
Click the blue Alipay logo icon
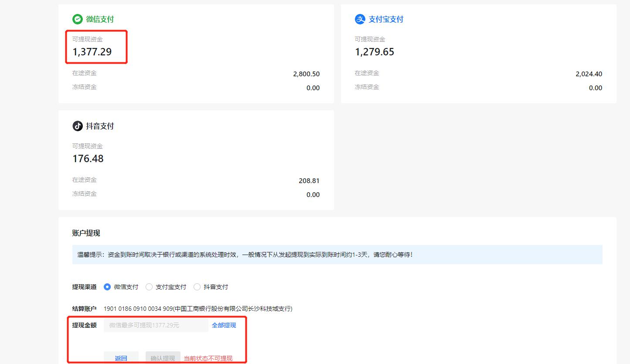(360, 19)
